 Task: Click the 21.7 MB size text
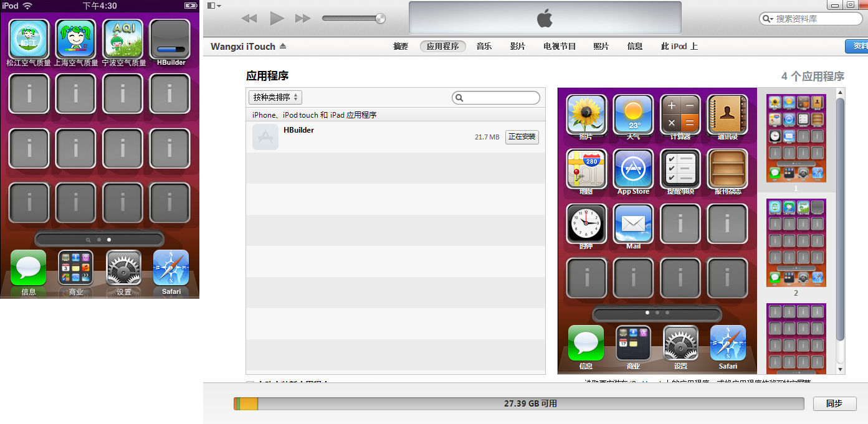click(x=487, y=137)
